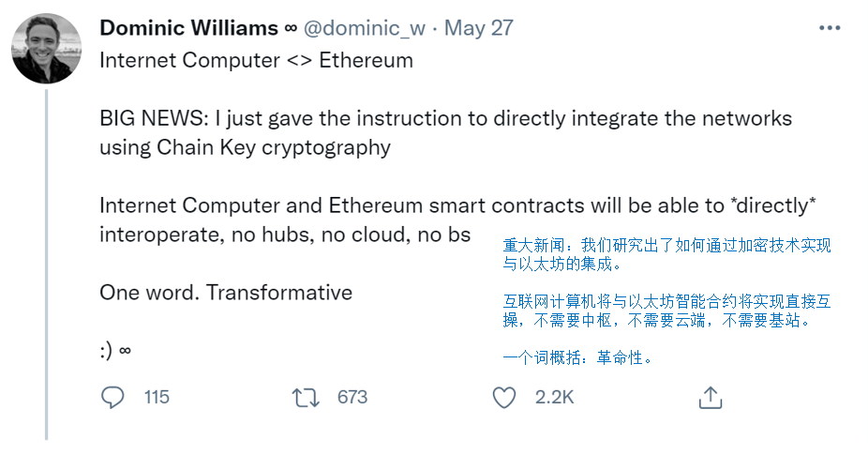The height and width of the screenshot is (470, 868).
Task: Click the Dominic Williams display name
Action: point(188,28)
